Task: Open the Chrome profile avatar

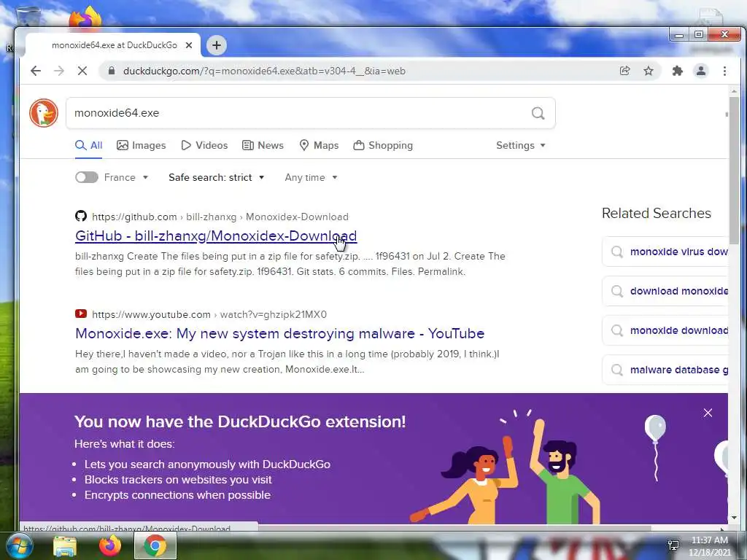Action: pyautogui.click(x=701, y=71)
